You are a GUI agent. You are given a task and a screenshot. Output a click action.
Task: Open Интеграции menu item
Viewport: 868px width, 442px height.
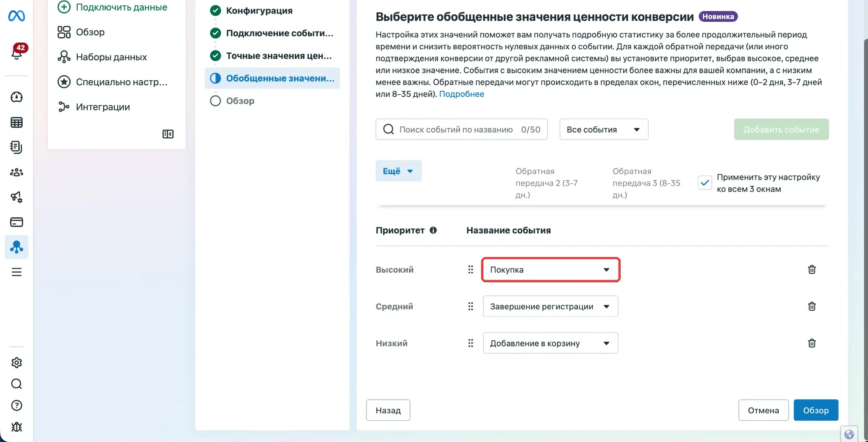94,107
